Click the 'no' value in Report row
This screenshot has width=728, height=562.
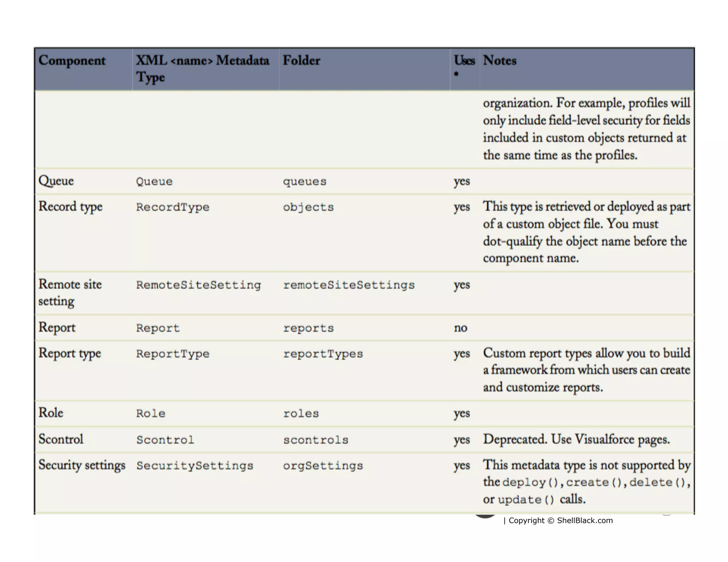(x=460, y=328)
